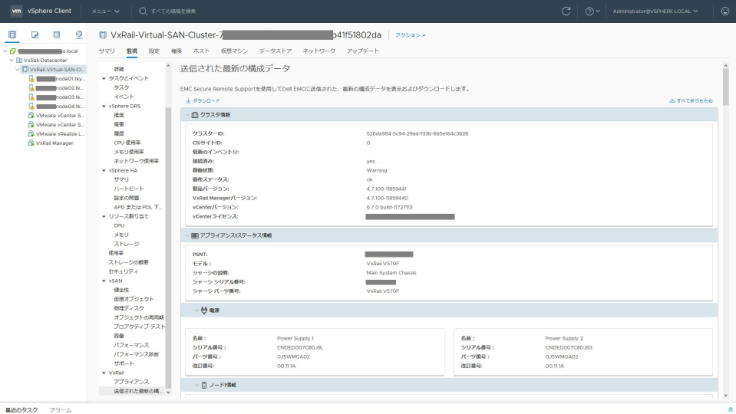Screen dimensions: 736x414
Task: Collapse the ノード情報 panel
Action: (x=197, y=385)
